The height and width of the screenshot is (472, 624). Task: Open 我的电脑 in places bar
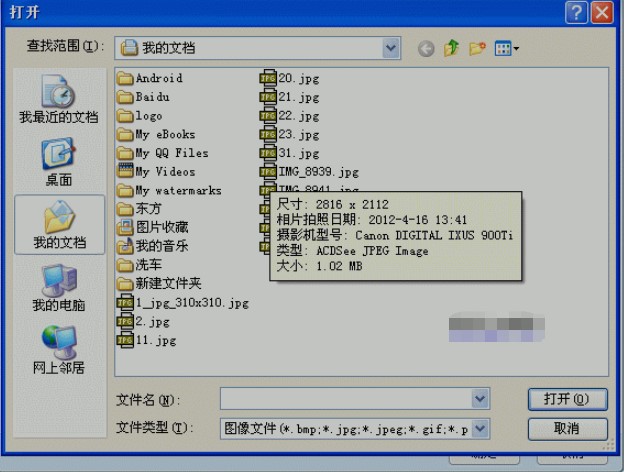59,288
